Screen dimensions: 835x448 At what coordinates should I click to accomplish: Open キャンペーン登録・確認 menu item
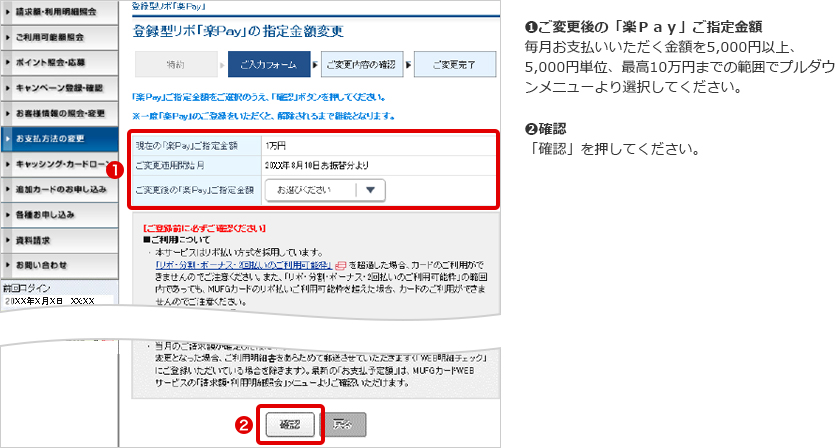coord(58,87)
